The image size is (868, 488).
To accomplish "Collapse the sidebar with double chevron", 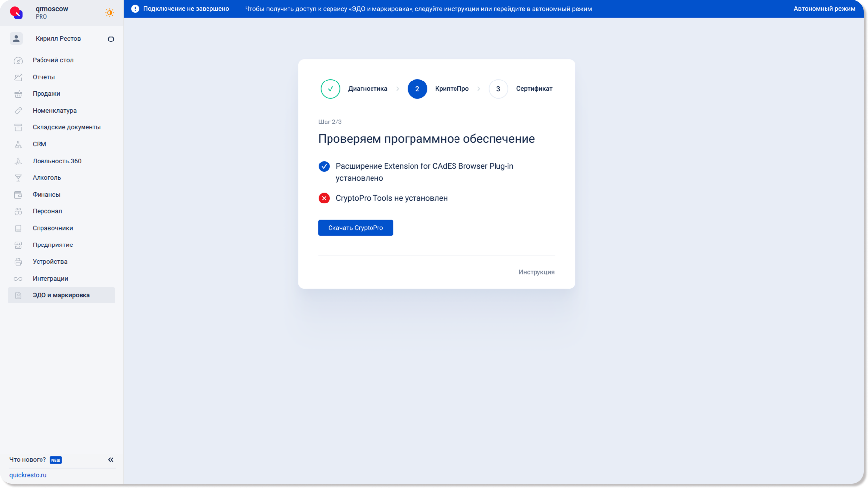I will pos(111,460).
